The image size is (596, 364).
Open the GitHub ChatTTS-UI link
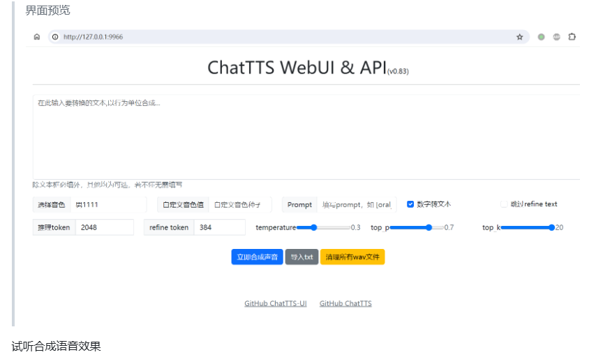275,303
